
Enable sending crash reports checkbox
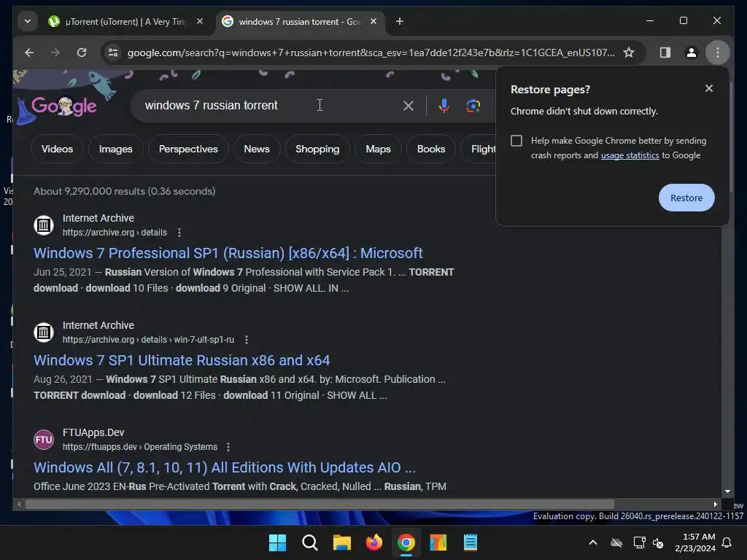[x=516, y=141]
